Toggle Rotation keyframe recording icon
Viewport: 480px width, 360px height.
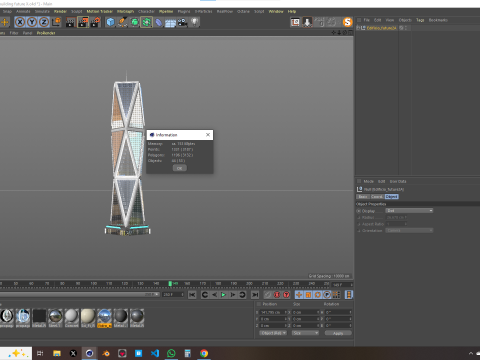[318, 295]
